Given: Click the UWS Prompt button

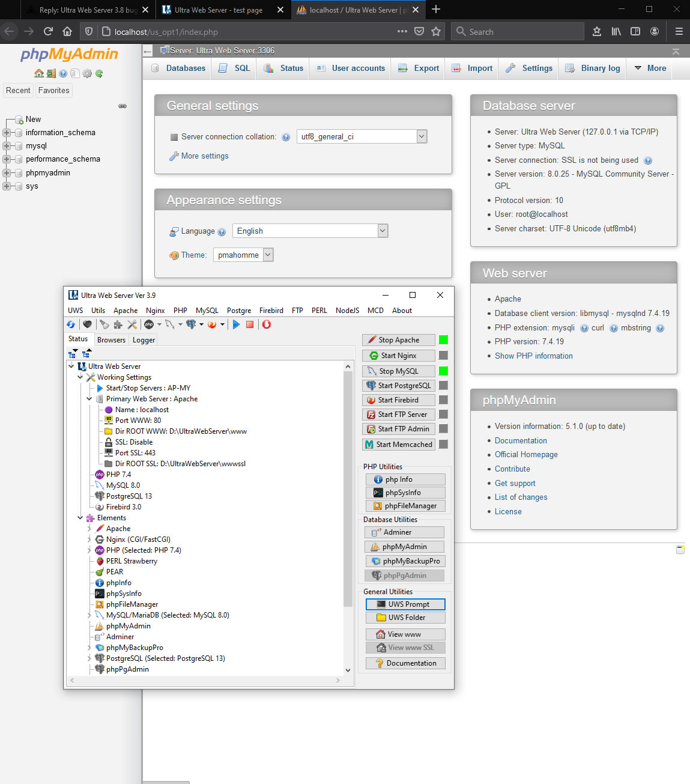Looking at the screenshot, I should pyautogui.click(x=405, y=604).
